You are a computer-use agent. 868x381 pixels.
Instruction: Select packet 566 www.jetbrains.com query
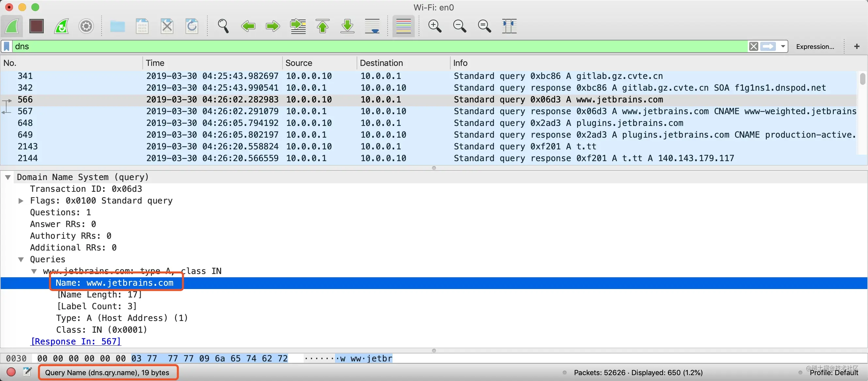click(x=428, y=99)
